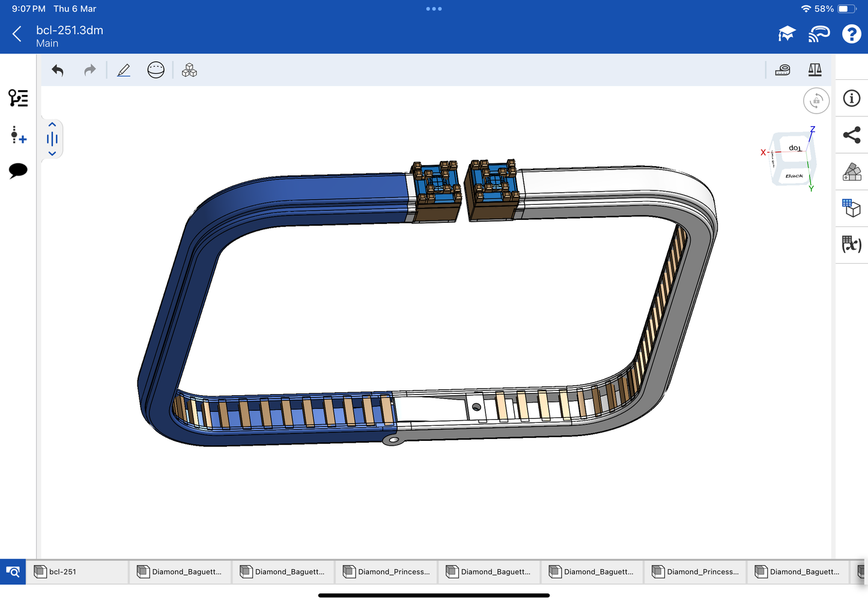Screen dimensions: 868x603
Task: Open the info details panel
Action: (851, 98)
